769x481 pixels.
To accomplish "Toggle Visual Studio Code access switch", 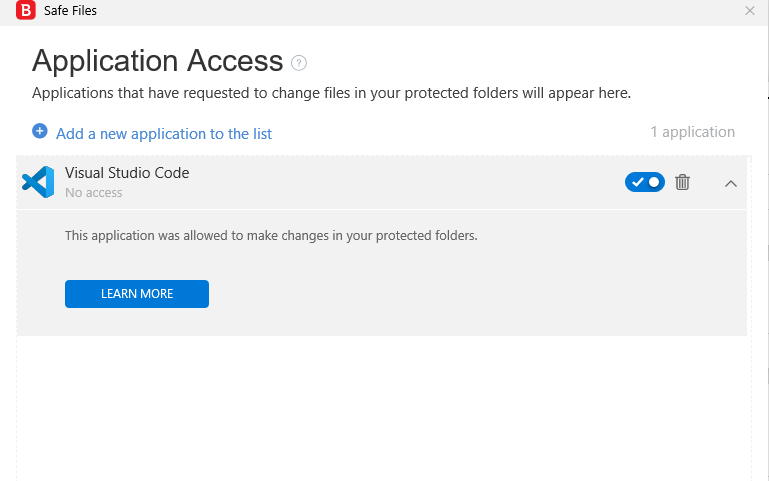I will pos(645,182).
